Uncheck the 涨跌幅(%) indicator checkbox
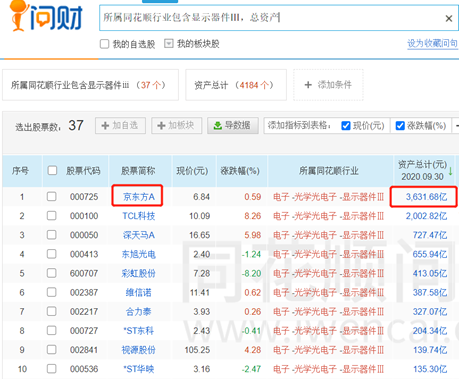The height and width of the screenshot is (379, 459). (400, 126)
